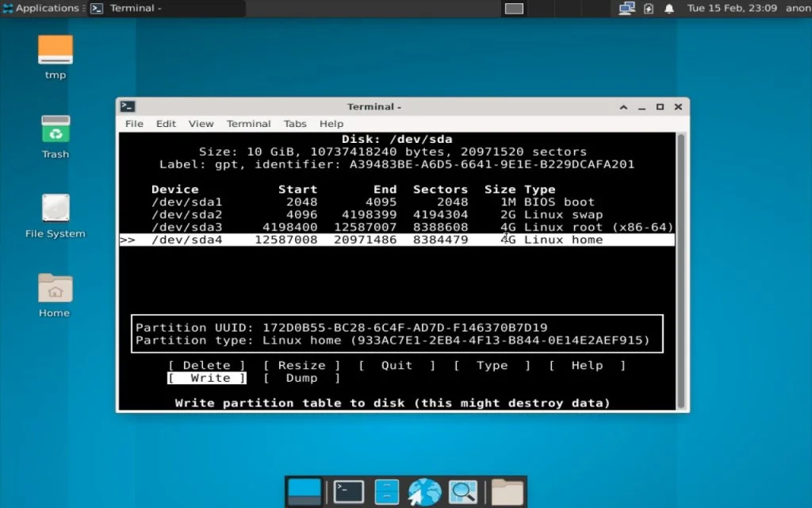Open the web browser from the dock
The image size is (812, 508).
tap(424, 491)
